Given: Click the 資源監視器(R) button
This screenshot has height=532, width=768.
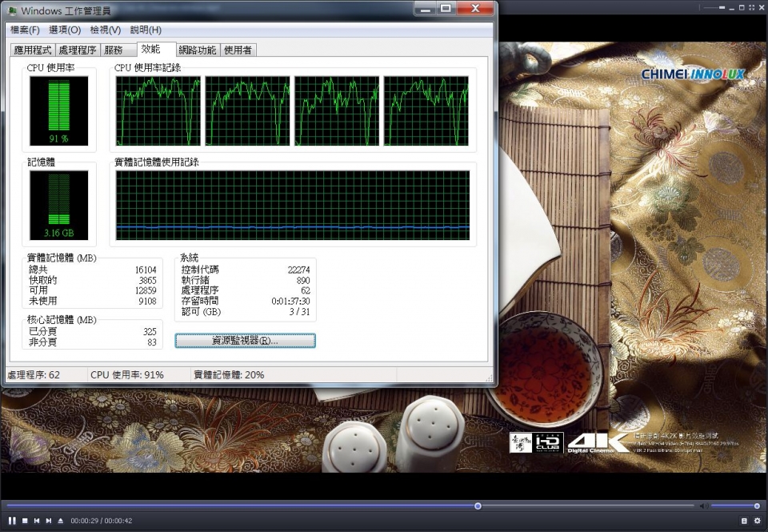Looking at the screenshot, I should (244, 340).
